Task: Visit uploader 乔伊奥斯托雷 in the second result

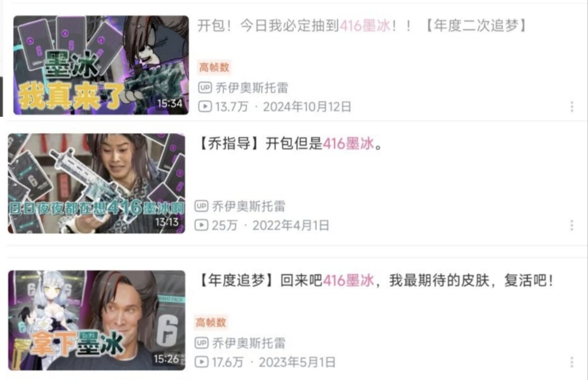Action: (x=249, y=206)
